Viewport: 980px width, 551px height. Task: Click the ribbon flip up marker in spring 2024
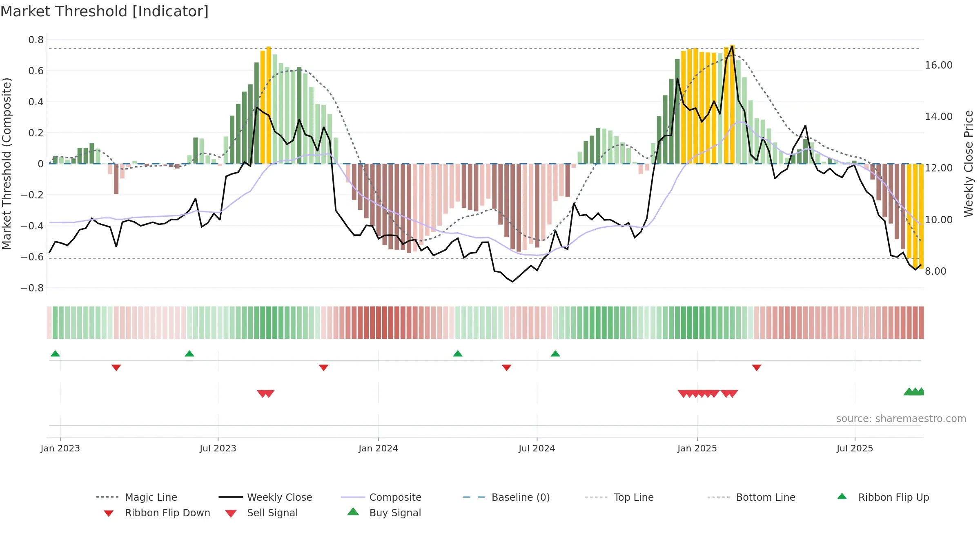458,353
